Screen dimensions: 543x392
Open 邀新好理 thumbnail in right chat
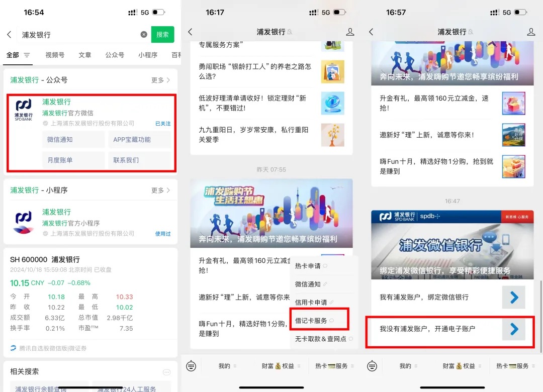(x=513, y=135)
